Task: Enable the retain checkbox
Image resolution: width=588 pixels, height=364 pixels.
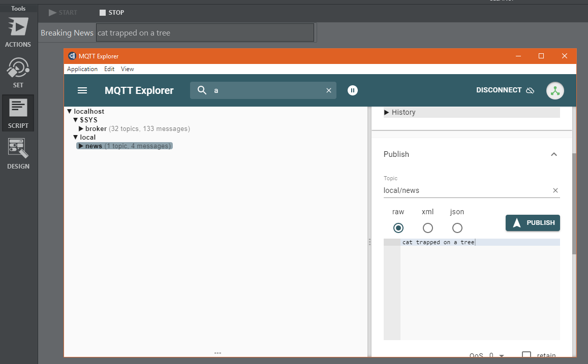Action: point(527,355)
